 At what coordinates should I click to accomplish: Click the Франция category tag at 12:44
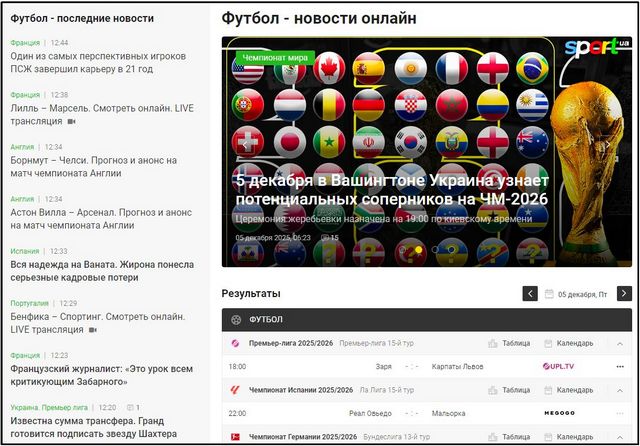click(25, 42)
